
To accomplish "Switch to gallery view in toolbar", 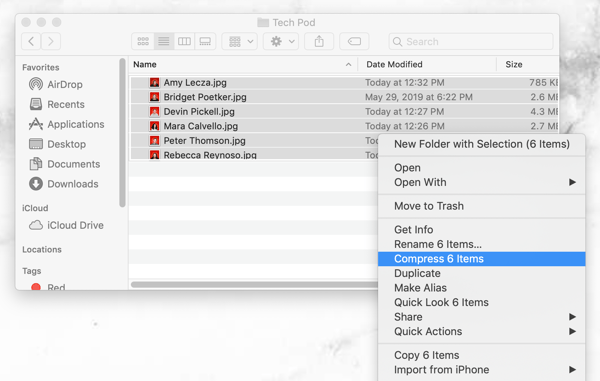I will click(205, 41).
